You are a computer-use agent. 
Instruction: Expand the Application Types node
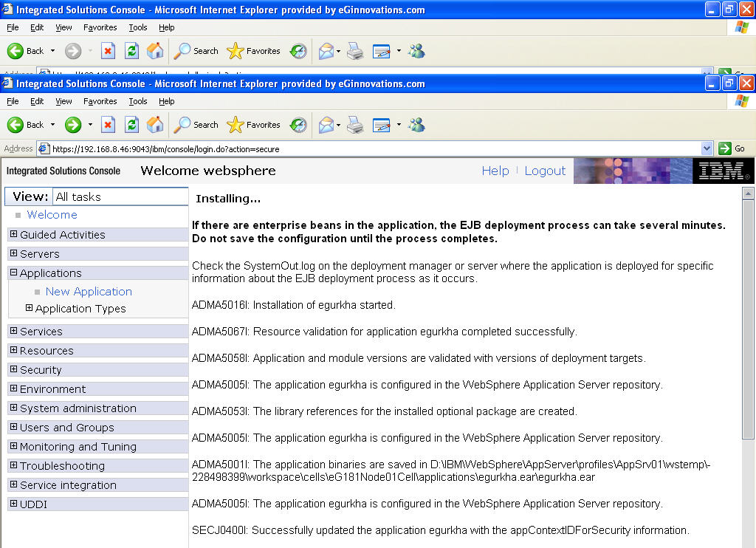click(29, 308)
